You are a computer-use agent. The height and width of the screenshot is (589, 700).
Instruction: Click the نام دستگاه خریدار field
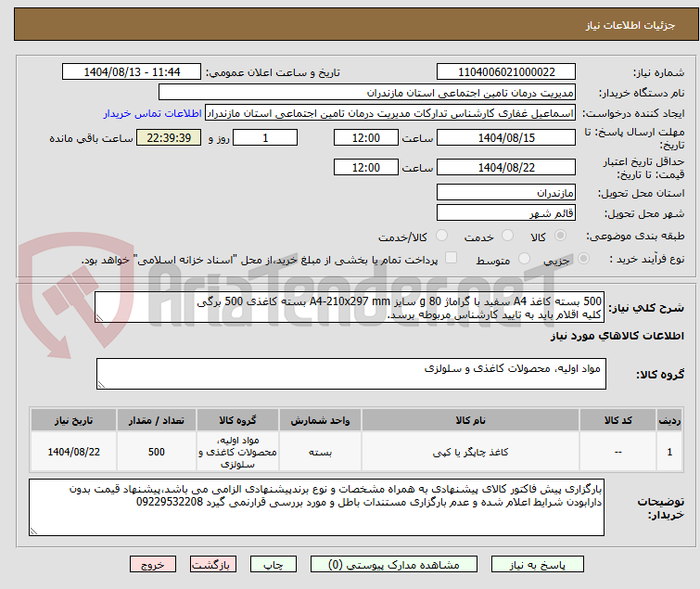(367, 93)
